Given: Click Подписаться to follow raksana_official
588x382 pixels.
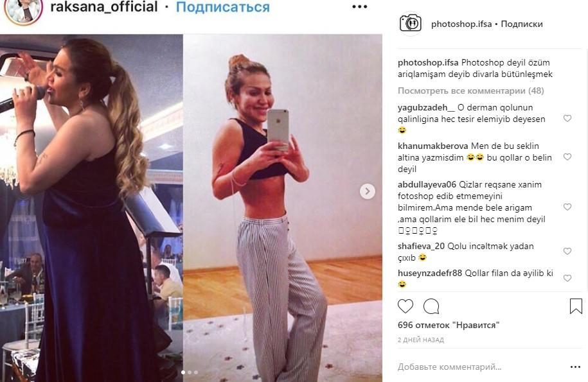Looking at the screenshot, I should click(223, 6).
